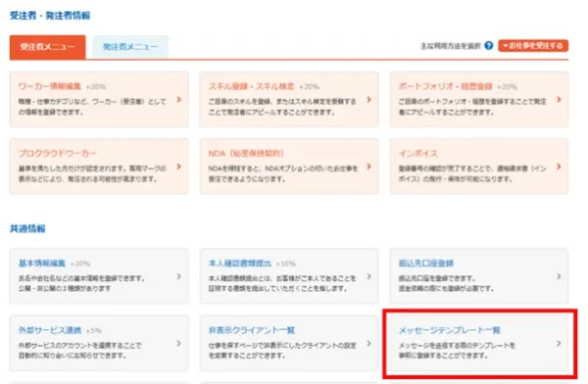Switch to the 受注者メニュー tab
Image resolution: width=588 pixels, height=384 pixels.
(x=48, y=47)
